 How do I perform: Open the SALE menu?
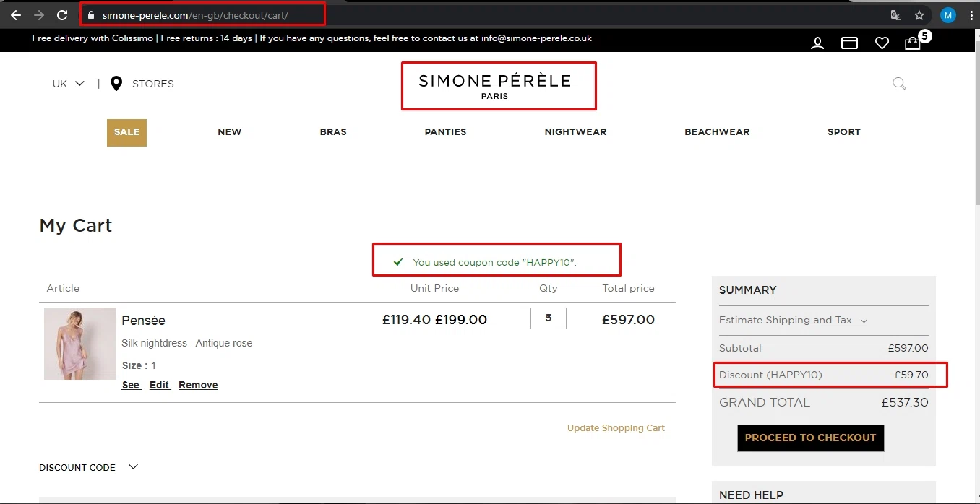pyautogui.click(x=126, y=132)
